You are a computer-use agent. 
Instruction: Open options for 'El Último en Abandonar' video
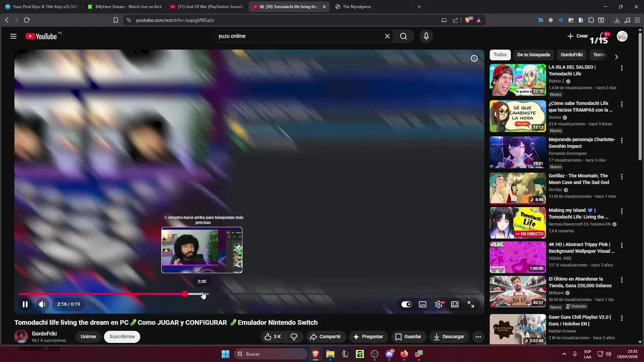click(622, 280)
